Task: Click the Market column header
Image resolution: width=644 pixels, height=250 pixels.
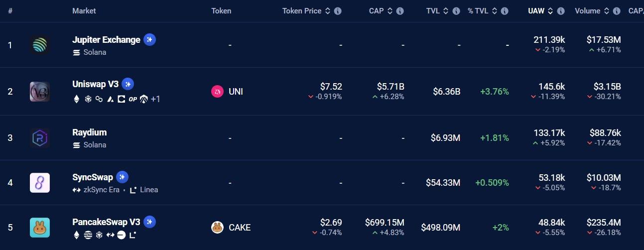Action: tap(84, 11)
